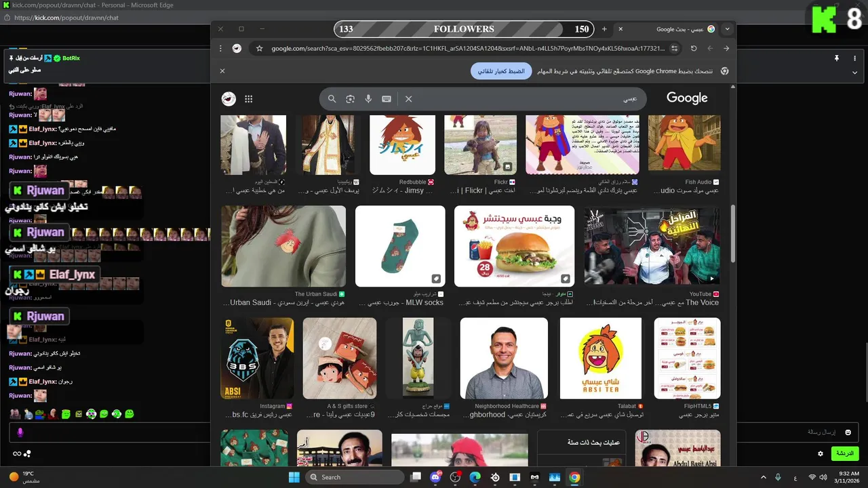Open the Chrome profile icon in toolbar

237,49
